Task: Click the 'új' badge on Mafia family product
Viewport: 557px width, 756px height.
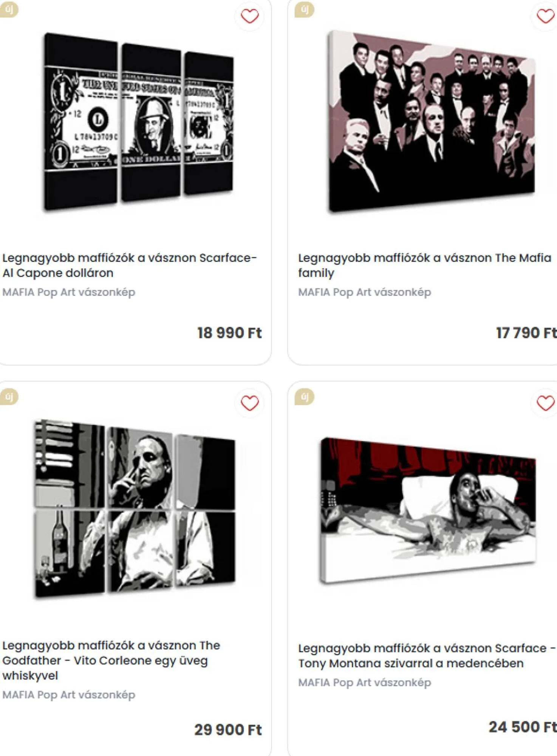Action: (x=304, y=9)
